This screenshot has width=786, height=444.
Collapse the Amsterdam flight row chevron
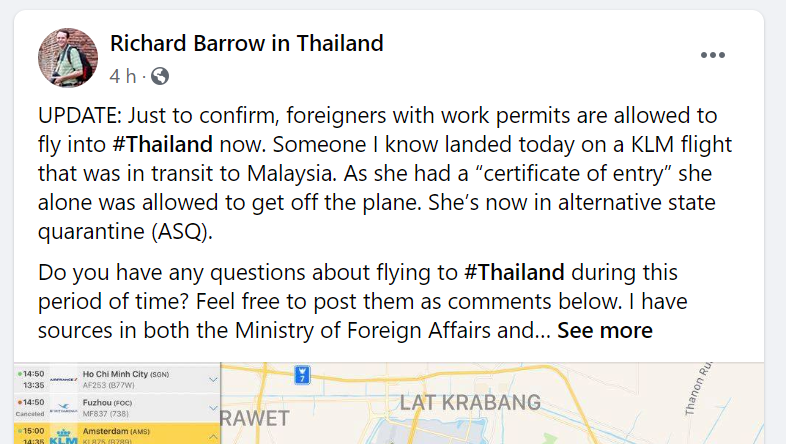[x=213, y=436]
